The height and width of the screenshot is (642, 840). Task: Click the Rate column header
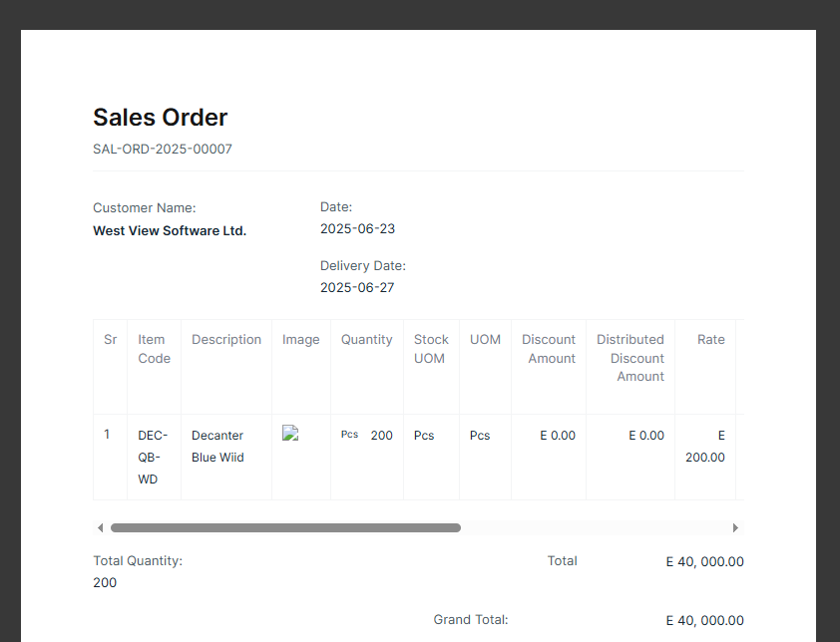711,340
